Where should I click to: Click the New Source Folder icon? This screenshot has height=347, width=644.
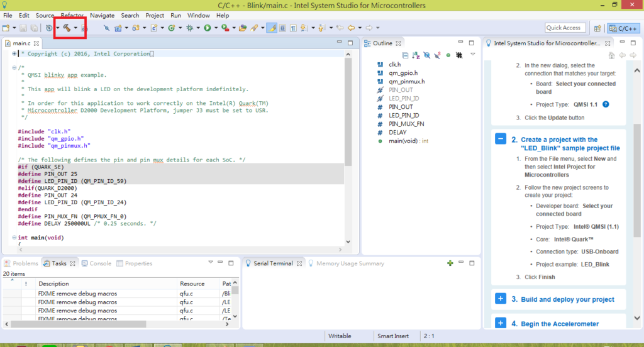pyautogui.click(x=136, y=28)
